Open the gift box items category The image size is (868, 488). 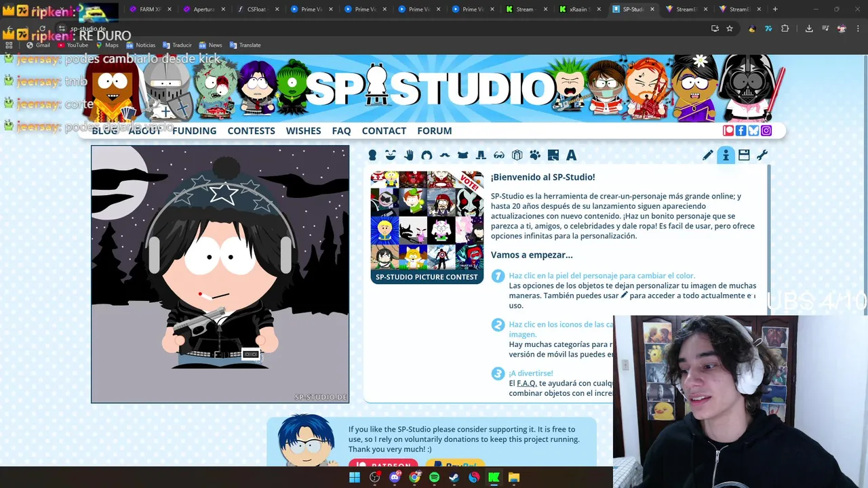click(x=517, y=155)
